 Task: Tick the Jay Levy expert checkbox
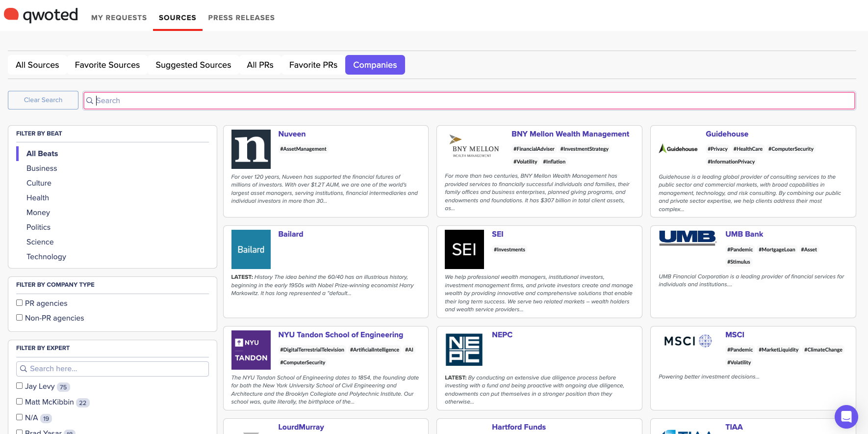[20, 386]
